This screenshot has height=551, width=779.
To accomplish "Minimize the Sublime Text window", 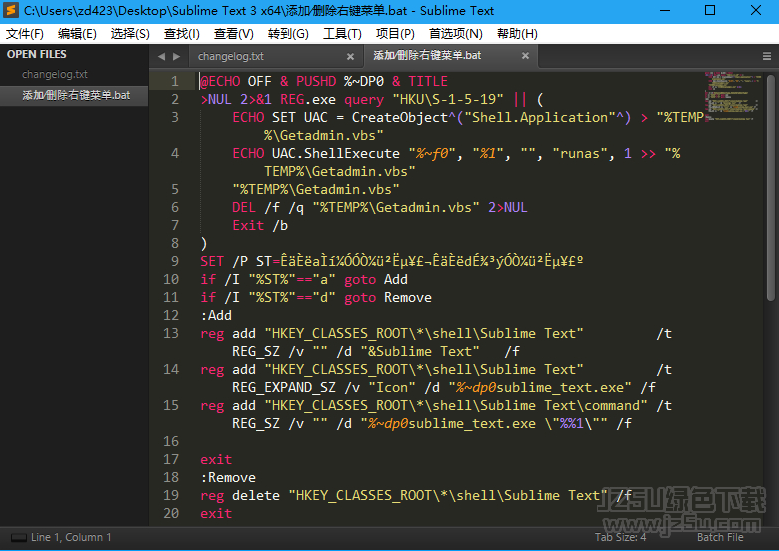I will [x=665, y=10].
